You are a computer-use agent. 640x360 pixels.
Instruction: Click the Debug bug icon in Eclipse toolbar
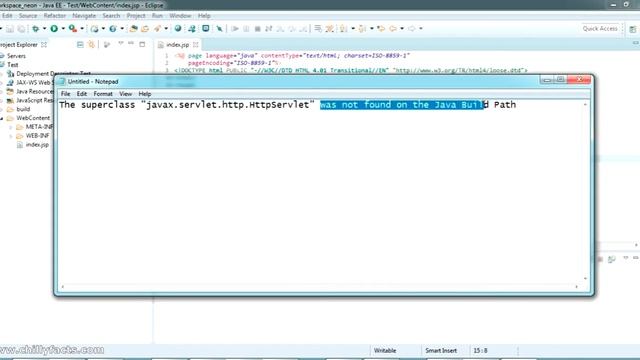pos(36,29)
